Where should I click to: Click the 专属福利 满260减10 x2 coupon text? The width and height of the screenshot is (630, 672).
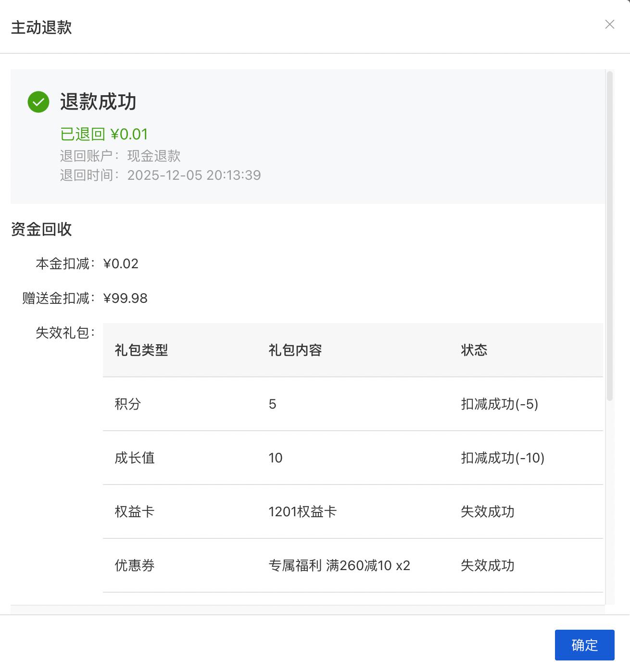tap(339, 565)
